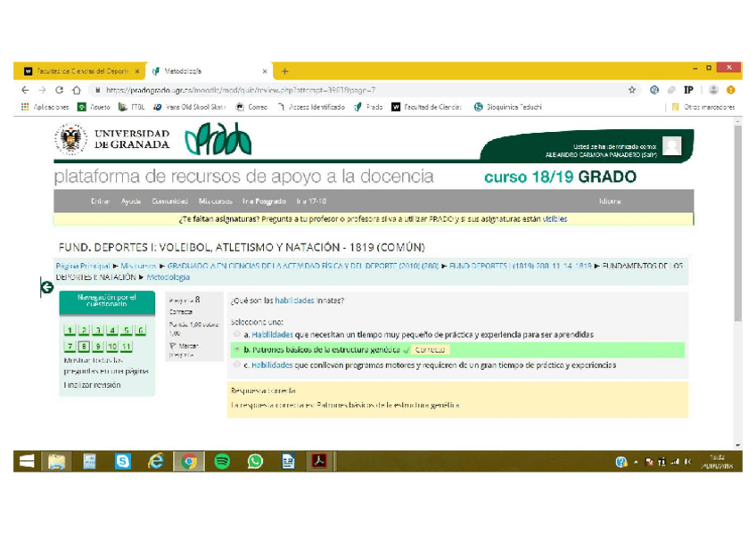The height and width of the screenshot is (534, 756).
Task: Open the Idioma language dropdown
Action: click(610, 201)
